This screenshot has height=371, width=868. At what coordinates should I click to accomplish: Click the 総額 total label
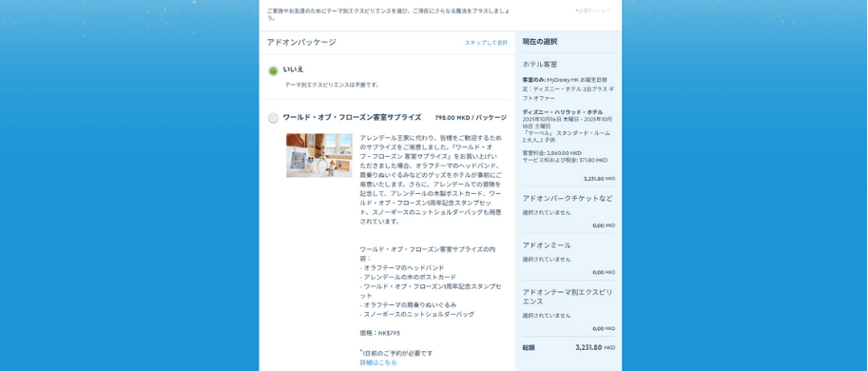click(x=529, y=348)
